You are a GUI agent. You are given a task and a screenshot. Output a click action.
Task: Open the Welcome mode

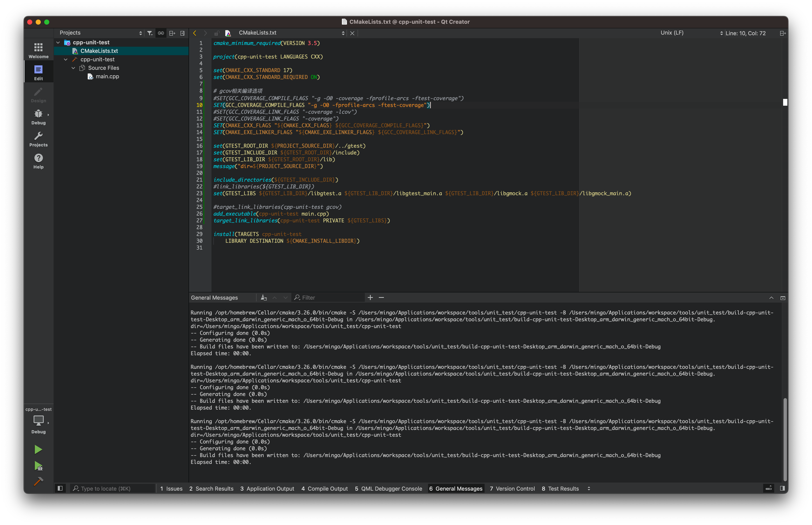click(x=38, y=50)
